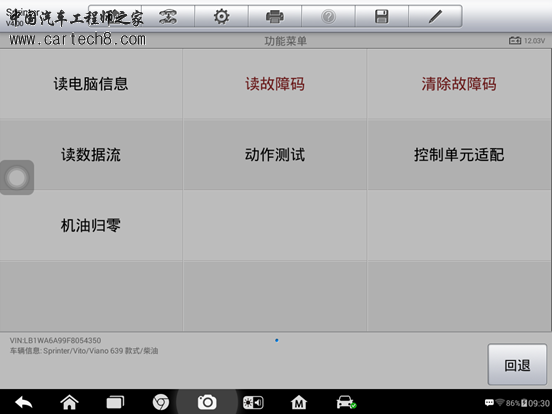Tap the vehicle connection car icon
Image resolution: width=553 pixels, height=414 pixels.
tap(346, 402)
